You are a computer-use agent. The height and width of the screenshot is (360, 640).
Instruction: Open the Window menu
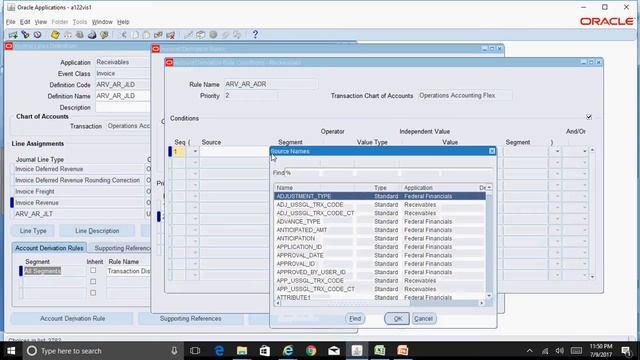(x=102, y=22)
